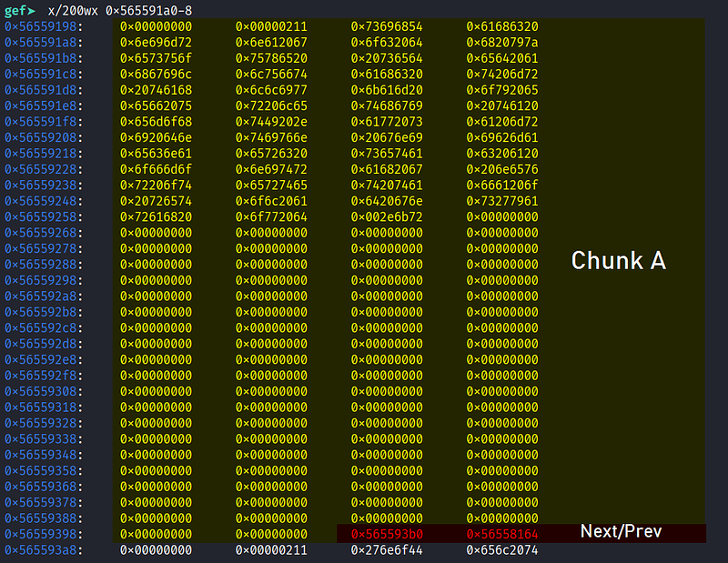
Task: Click the gef prompt at the top
Action: 20,10
